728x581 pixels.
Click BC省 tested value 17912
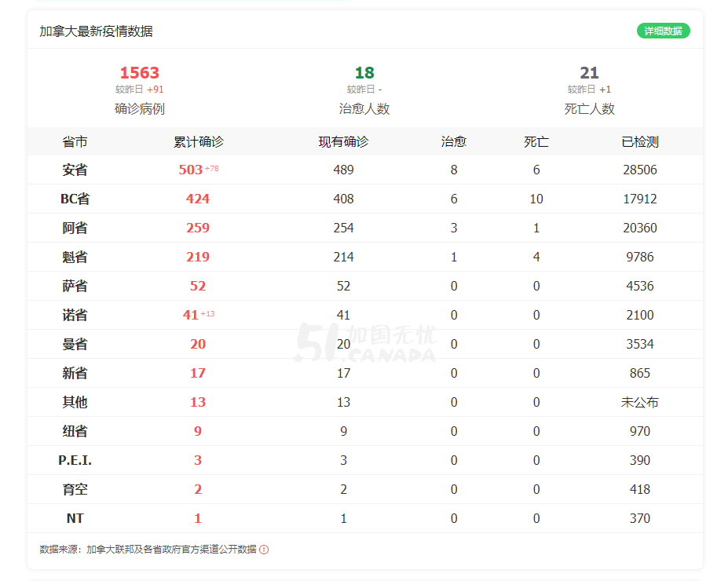click(x=640, y=199)
